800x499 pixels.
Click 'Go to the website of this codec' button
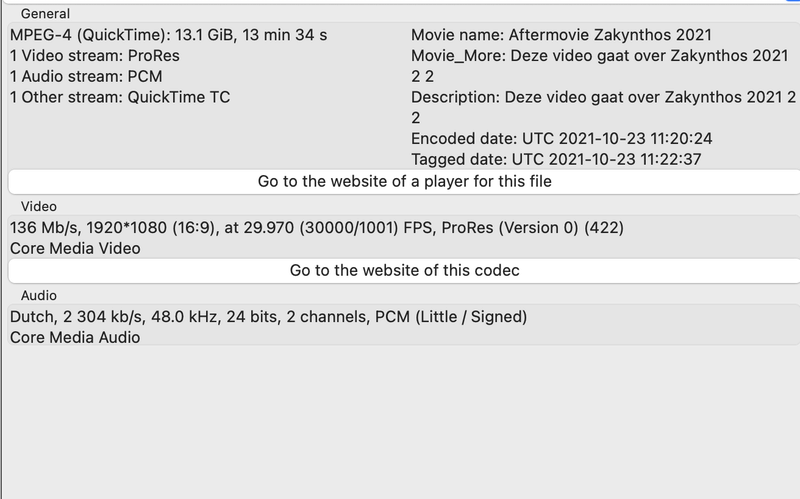pos(404,270)
